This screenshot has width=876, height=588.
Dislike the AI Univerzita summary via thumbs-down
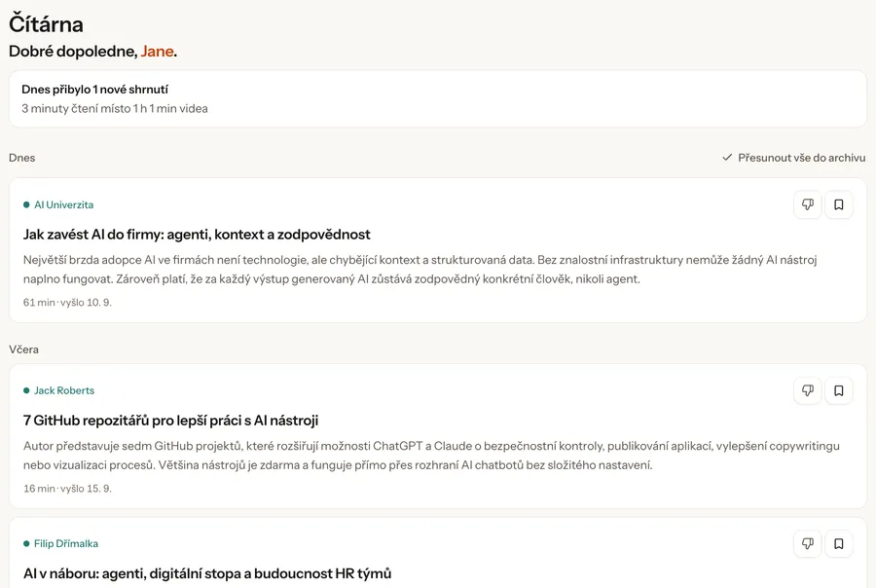807,204
